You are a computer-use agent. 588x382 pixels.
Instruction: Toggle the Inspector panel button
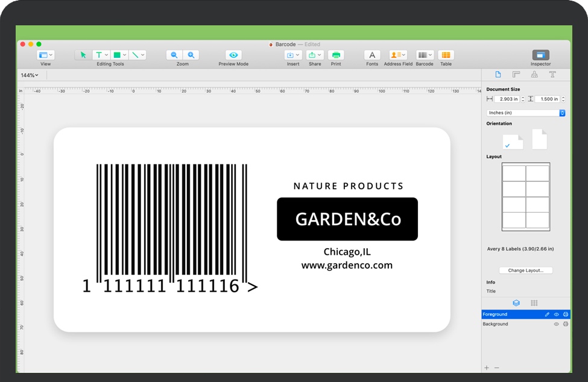pos(540,55)
